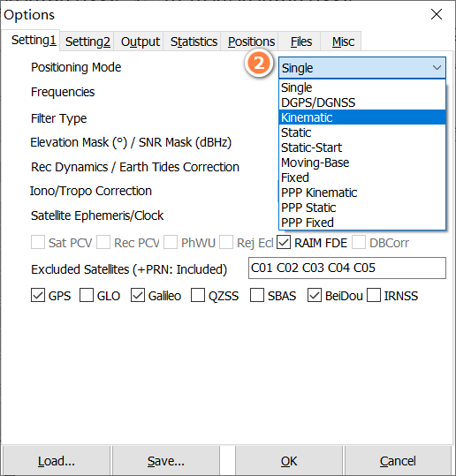Pick DGPS/DGNSS mode option
456x476 pixels.
click(x=362, y=102)
